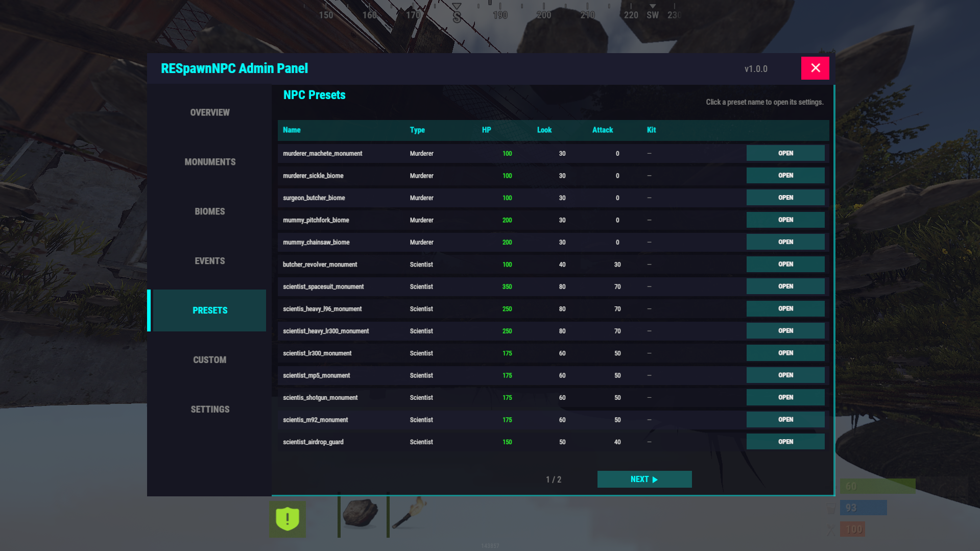Viewport: 980px width, 551px height.
Task: Close the RESpawnNPC Admin Panel
Action: 815,68
